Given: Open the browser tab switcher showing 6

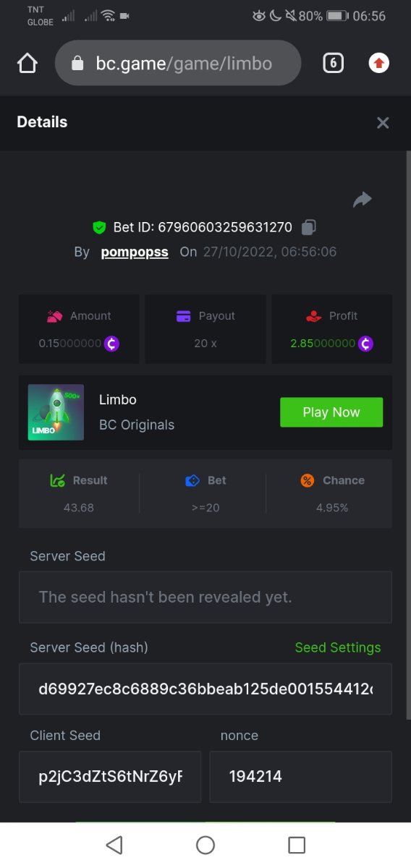Looking at the screenshot, I should 333,63.
